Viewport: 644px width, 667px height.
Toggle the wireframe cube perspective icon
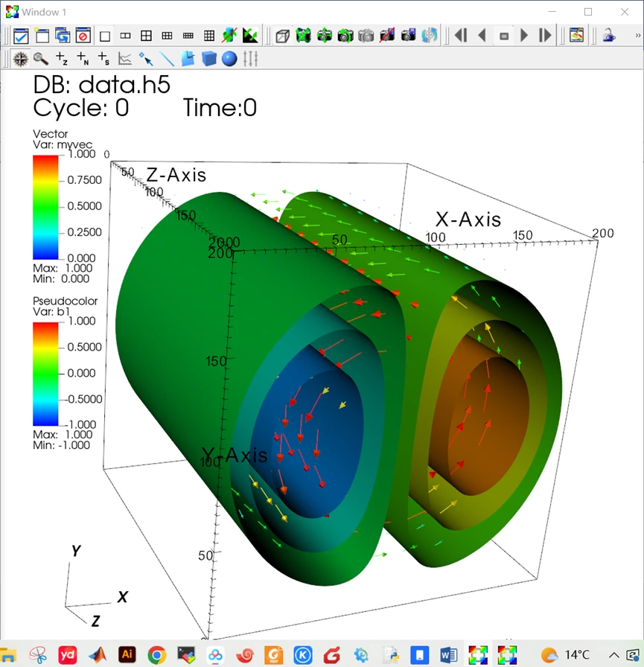282,36
